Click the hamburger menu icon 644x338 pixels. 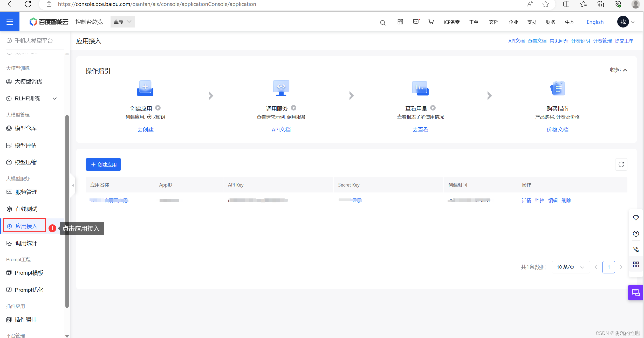point(10,22)
